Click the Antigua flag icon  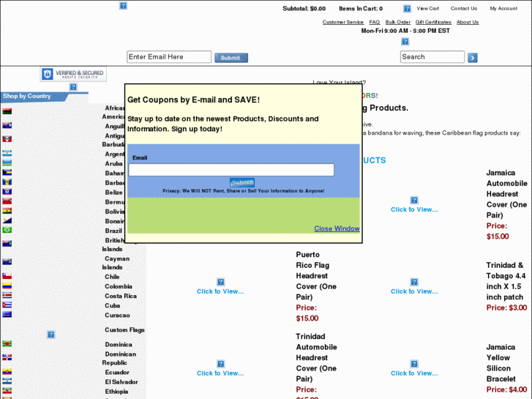[x=7, y=139]
